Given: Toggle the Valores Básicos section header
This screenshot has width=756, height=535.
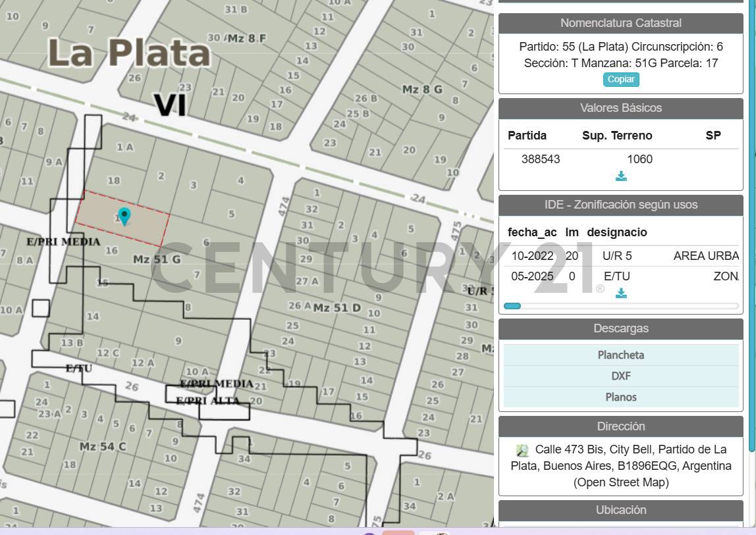Looking at the screenshot, I should pos(620,108).
